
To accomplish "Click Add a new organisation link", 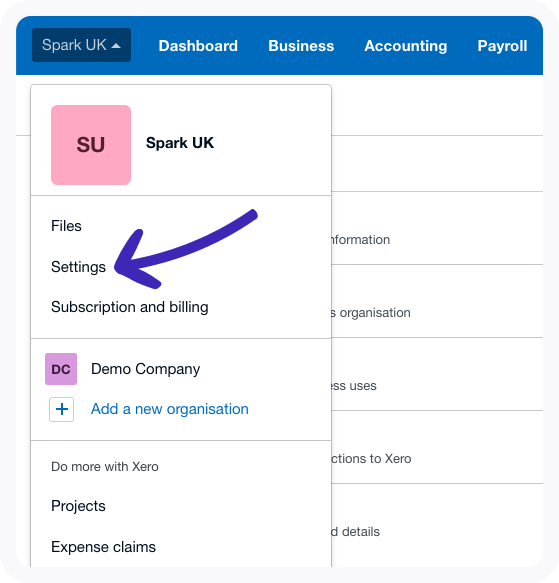I will tap(170, 409).
